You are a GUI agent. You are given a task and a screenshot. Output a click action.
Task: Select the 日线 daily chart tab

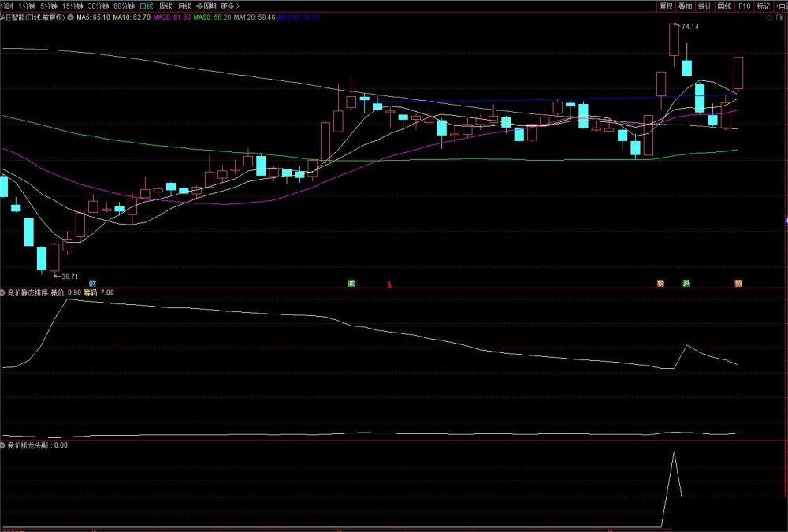(x=147, y=6)
